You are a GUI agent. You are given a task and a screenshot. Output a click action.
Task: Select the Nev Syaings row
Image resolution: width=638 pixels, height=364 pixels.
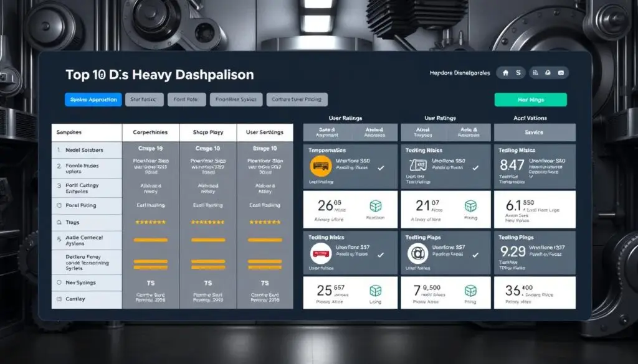87,283
